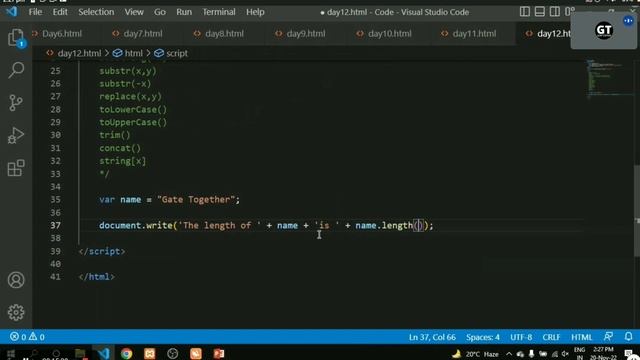This screenshot has width=640, height=360.
Task: Switch to the day9.html tab
Action: (x=306, y=33)
